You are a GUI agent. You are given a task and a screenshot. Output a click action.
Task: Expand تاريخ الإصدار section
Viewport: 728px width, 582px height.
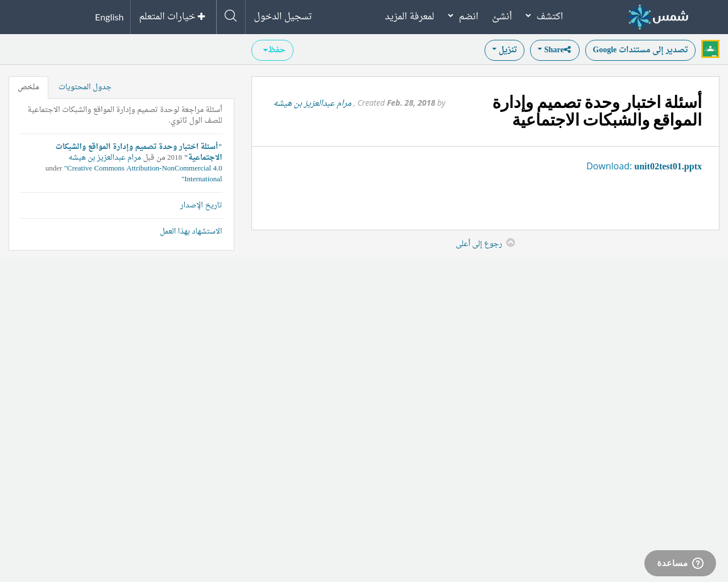coord(201,205)
